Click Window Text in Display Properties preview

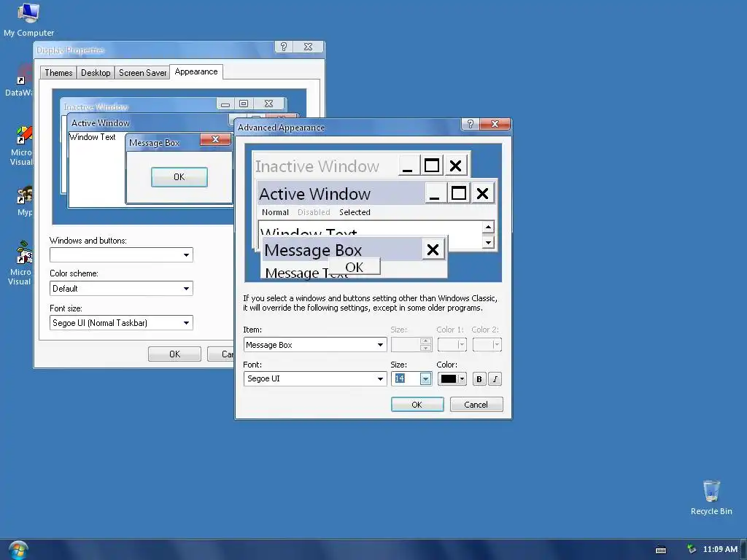(x=93, y=137)
